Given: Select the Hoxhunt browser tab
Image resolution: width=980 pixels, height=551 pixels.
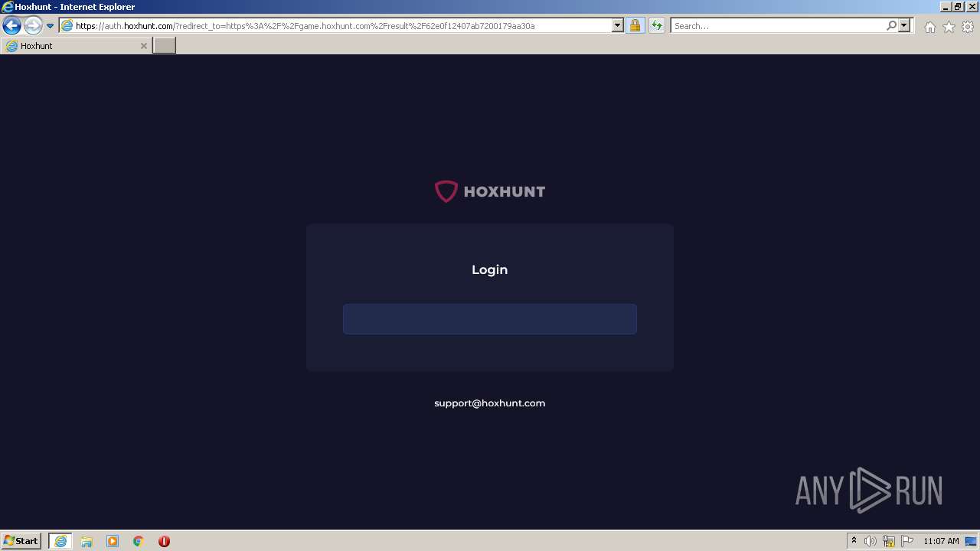Looking at the screenshot, I should tap(76, 46).
